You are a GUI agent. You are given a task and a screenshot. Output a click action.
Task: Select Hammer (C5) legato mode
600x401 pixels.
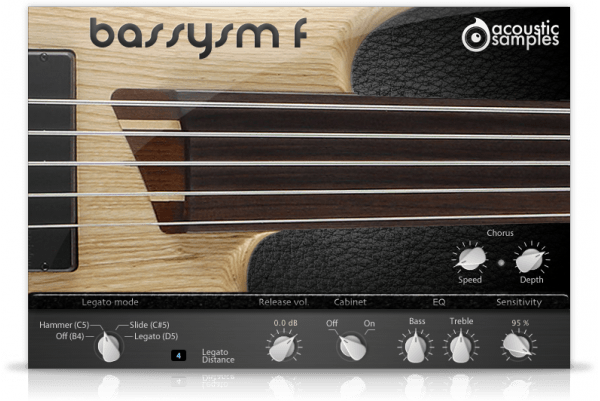(66, 325)
